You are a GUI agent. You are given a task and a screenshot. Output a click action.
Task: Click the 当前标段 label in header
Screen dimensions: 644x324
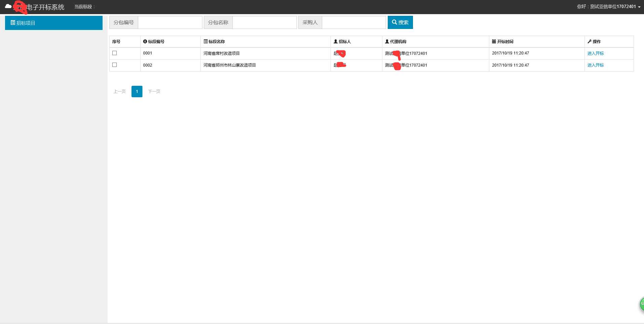(84, 7)
